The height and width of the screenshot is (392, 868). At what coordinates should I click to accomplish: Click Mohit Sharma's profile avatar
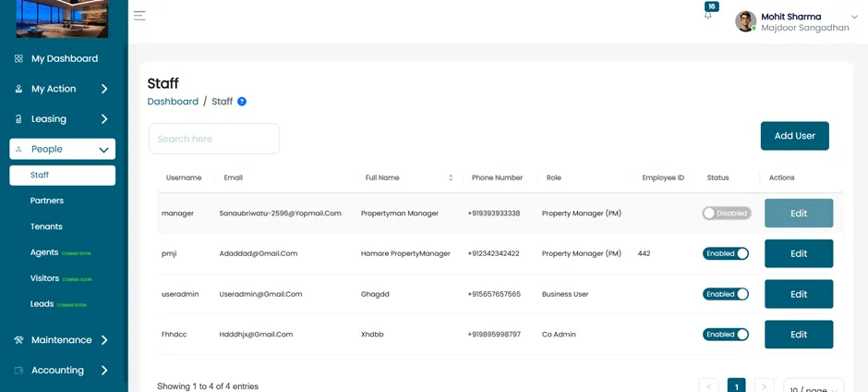pos(745,21)
